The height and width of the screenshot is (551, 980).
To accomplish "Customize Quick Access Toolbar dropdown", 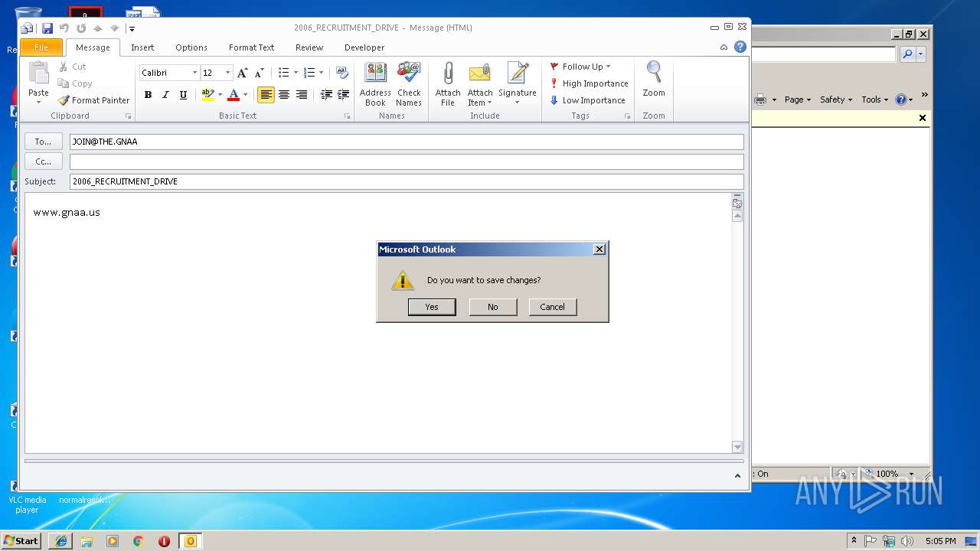I will coord(132,29).
